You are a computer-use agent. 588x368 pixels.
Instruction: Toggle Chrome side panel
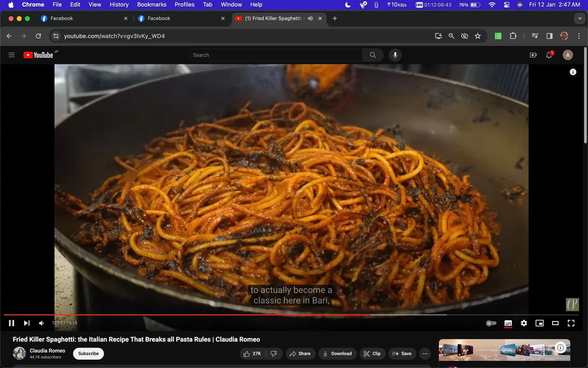click(549, 36)
